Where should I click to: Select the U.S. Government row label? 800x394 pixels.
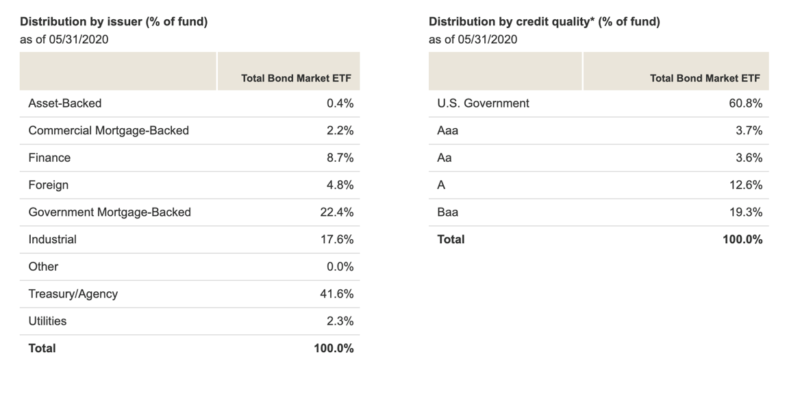pos(483,104)
